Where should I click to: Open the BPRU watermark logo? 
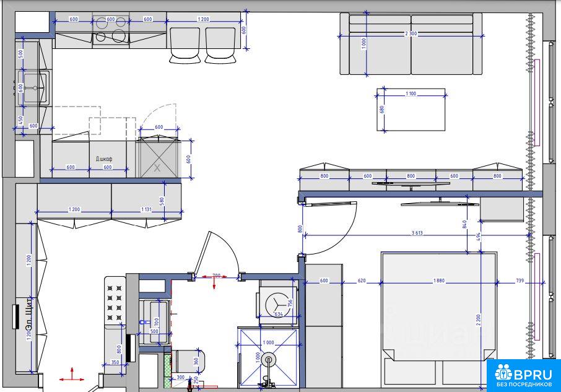coord(523,375)
